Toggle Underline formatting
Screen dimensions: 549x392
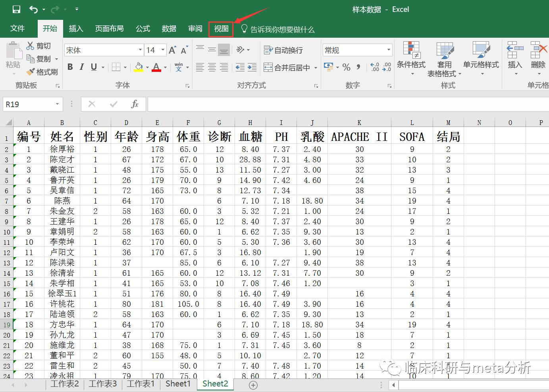(x=94, y=67)
